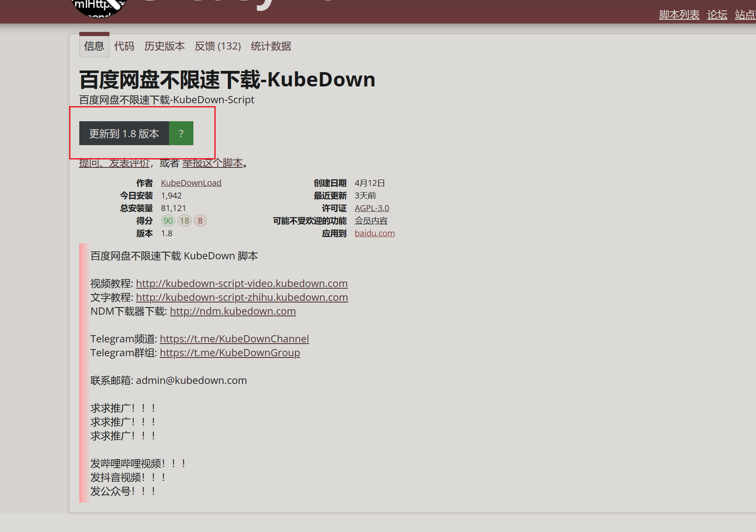The image size is (756, 532).
Task: Click the 会员内容 antifeature label
Action: click(x=371, y=221)
